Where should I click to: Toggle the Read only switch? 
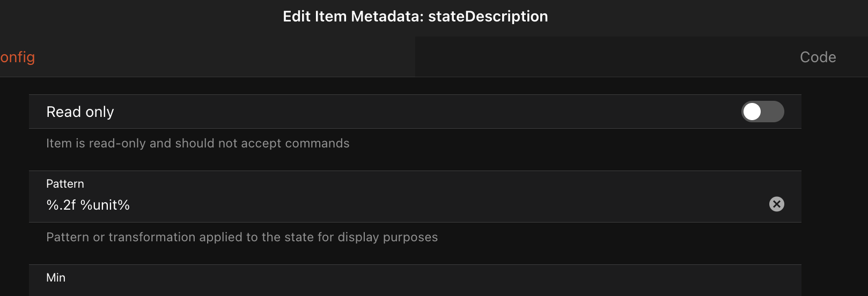pyautogui.click(x=762, y=112)
